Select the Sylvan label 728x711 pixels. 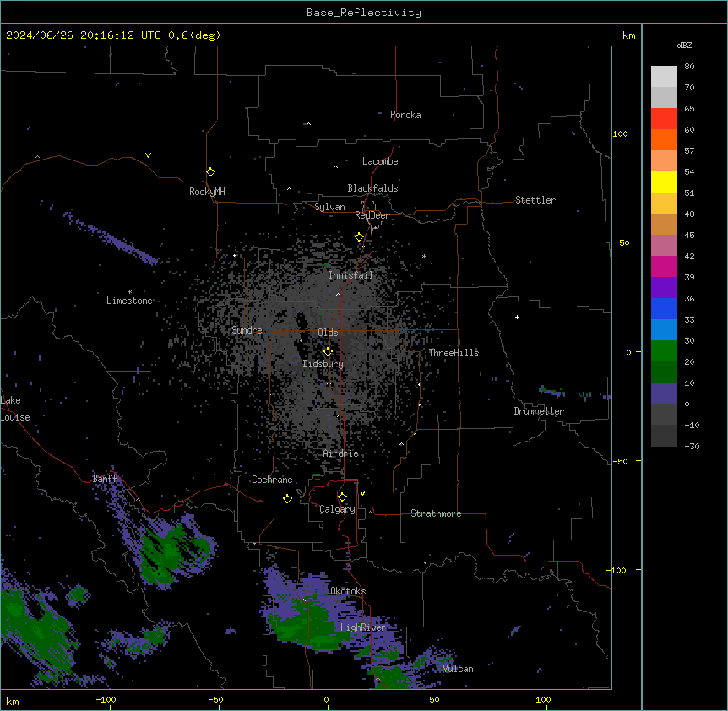tap(329, 207)
